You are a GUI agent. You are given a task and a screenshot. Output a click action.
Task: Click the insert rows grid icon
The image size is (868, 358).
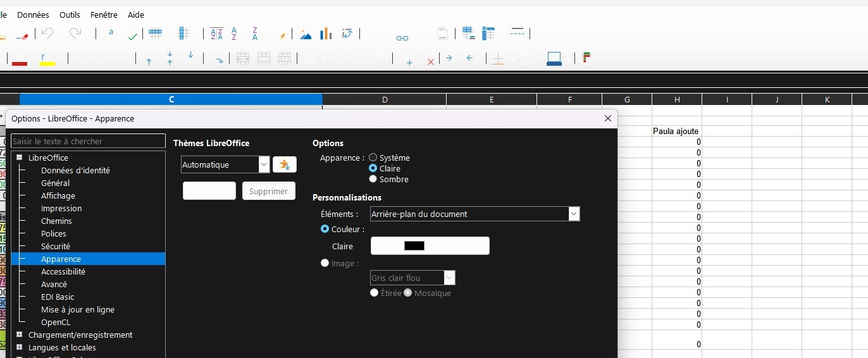tap(155, 34)
